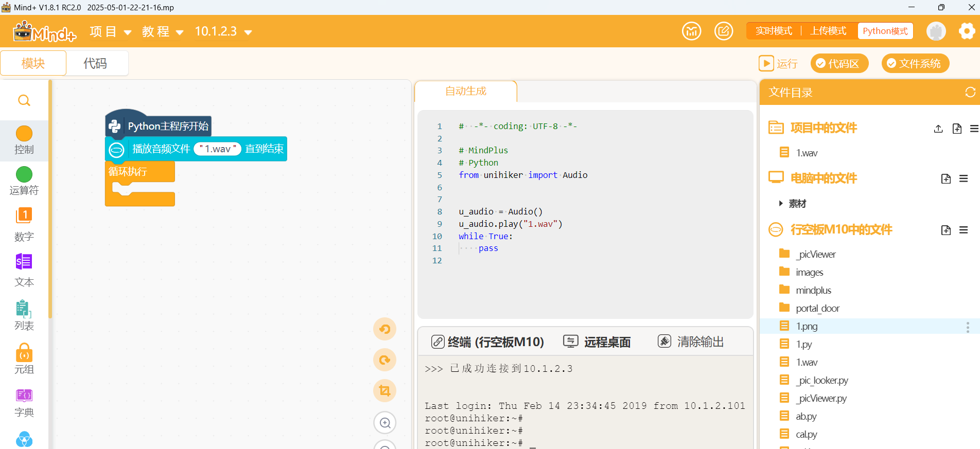Click the 项目中的文件 heading

click(824, 128)
